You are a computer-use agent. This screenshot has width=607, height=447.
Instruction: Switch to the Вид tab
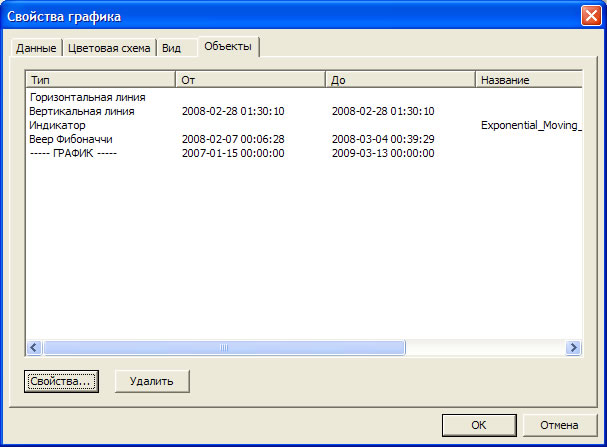172,48
